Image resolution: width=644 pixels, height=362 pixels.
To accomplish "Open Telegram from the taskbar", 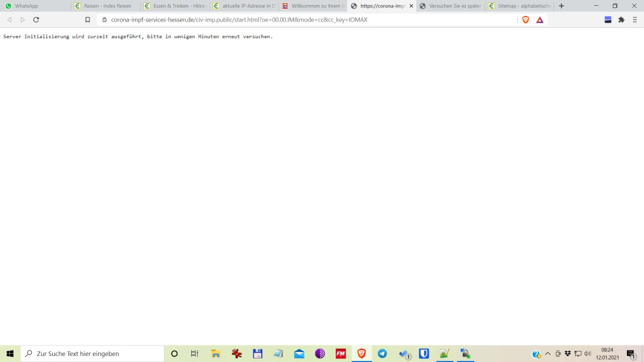I will tap(382, 353).
